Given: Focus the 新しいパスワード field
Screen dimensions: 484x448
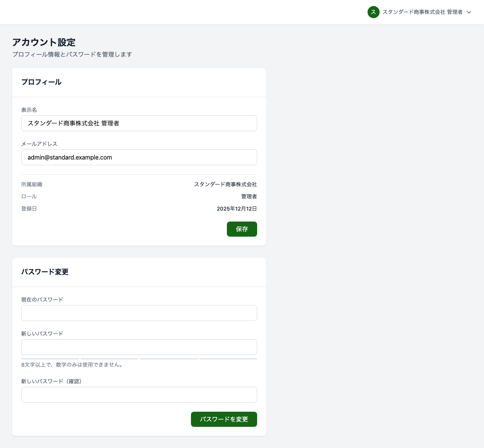Looking at the screenshot, I should [139, 347].
